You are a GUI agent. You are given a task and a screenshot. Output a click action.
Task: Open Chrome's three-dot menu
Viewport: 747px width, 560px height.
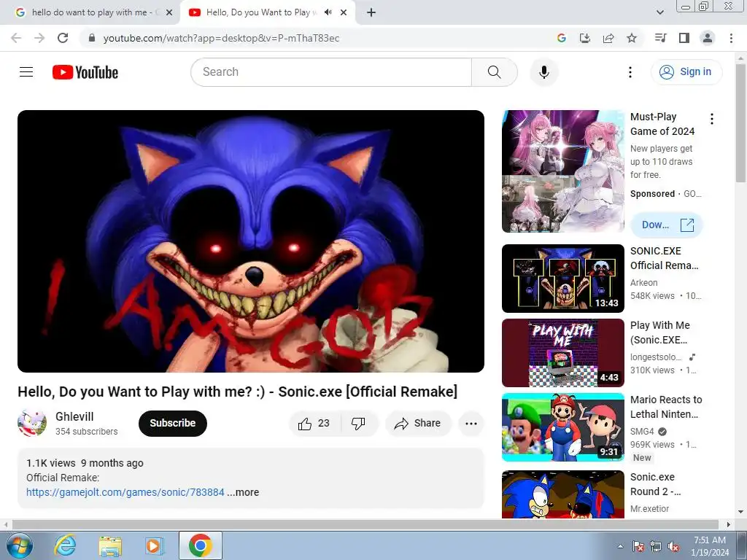pos(731,38)
